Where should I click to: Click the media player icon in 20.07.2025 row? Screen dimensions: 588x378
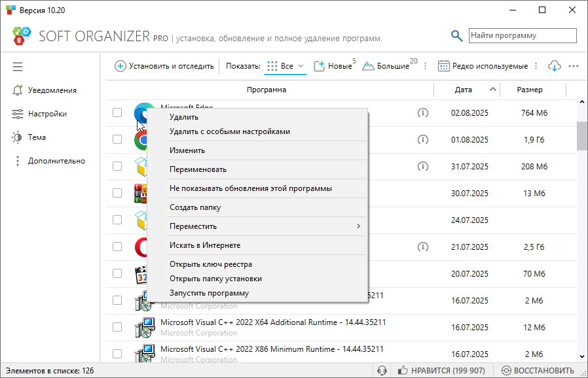point(141,274)
